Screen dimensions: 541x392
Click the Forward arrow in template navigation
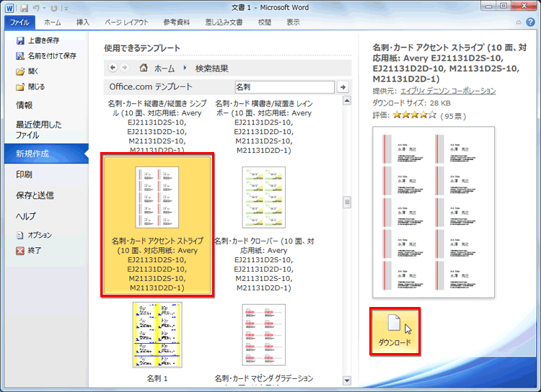pyautogui.click(x=125, y=68)
